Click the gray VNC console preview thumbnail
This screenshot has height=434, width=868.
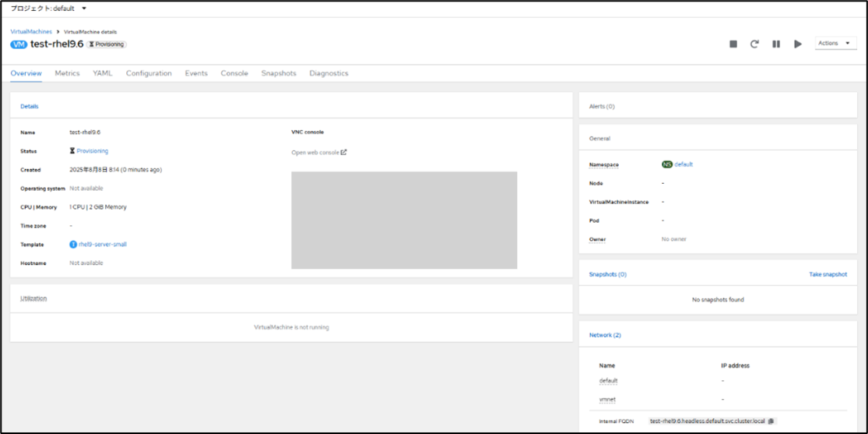(404, 220)
